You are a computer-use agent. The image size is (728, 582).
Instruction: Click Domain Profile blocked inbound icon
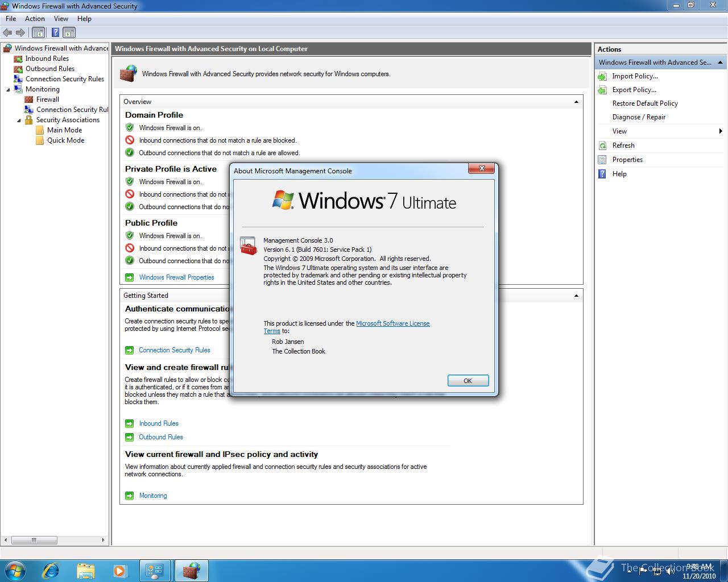point(130,140)
